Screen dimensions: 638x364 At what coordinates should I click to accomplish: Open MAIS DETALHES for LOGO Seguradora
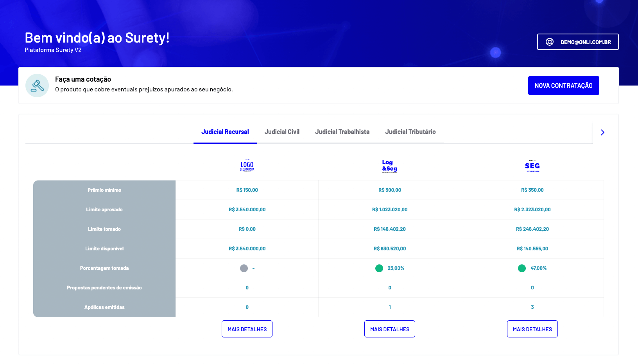coord(247,329)
